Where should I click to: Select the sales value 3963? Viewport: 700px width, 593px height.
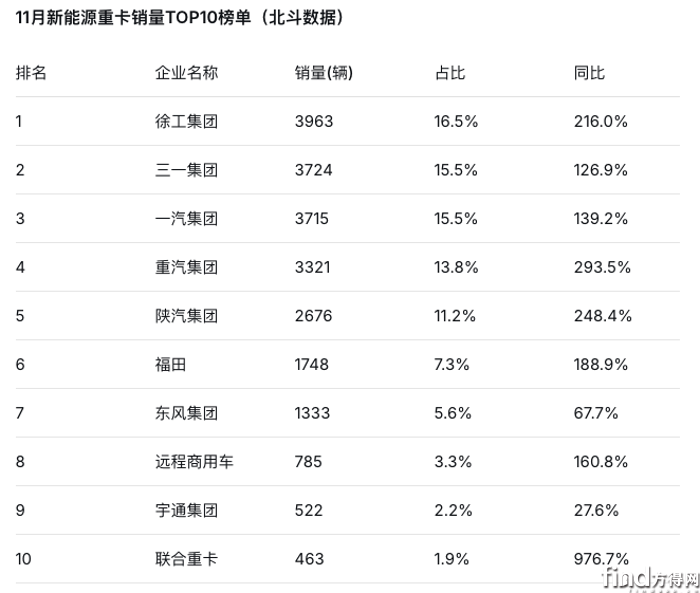pyautogui.click(x=314, y=122)
